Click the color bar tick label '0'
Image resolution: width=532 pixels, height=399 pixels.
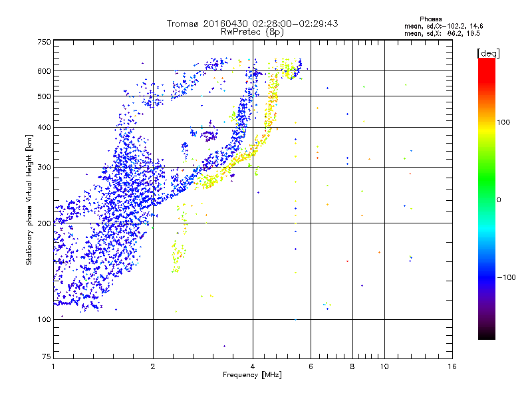click(x=498, y=200)
